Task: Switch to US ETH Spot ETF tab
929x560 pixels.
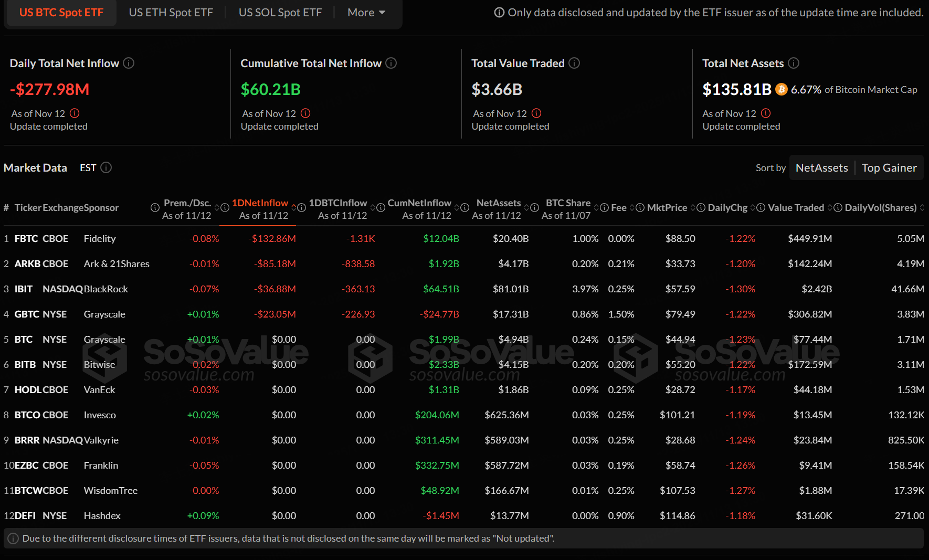Action: coord(171,13)
